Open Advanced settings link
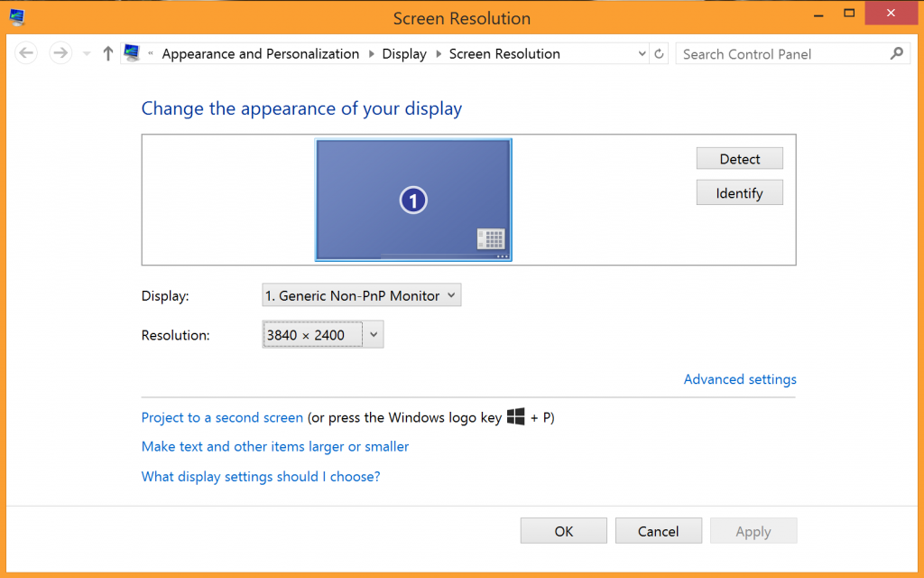This screenshot has width=924, height=578. pyautogui.click(x=740, y=379)
